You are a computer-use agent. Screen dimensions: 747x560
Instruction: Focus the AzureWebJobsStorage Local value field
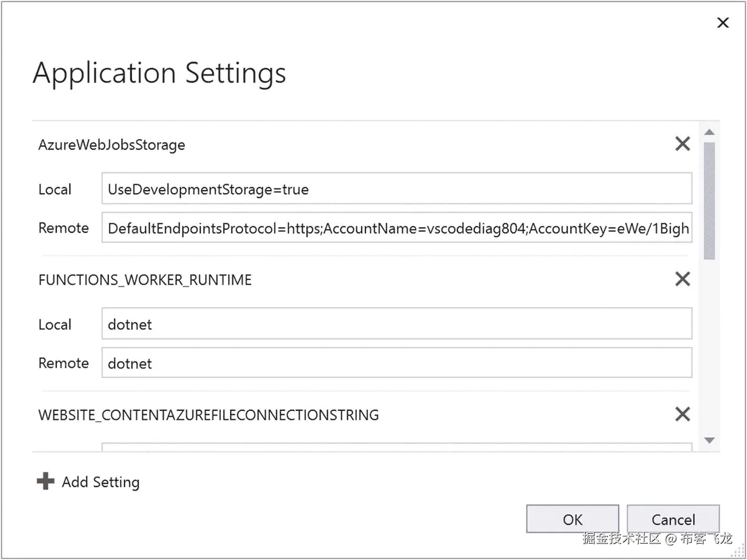[x=396, y=189]
